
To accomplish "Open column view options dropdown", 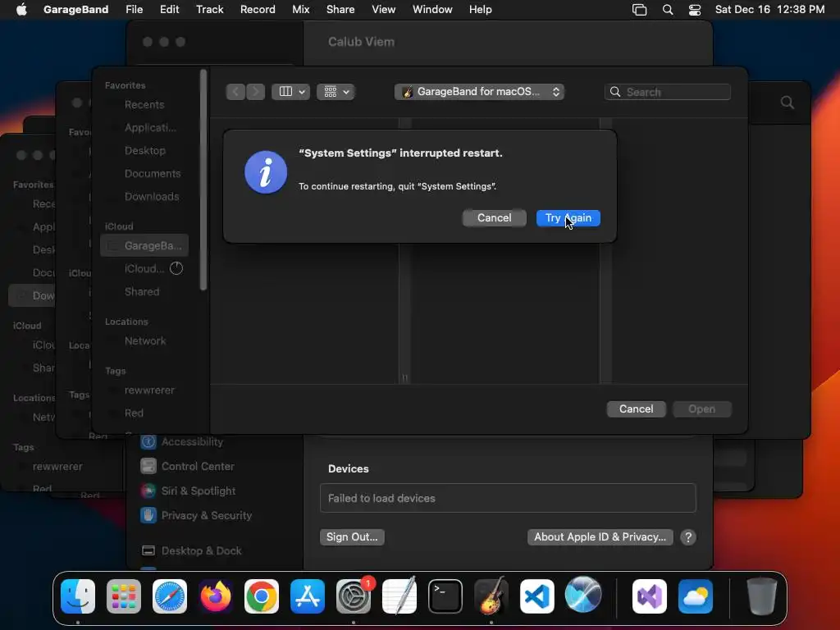I will (x=290, y=92).
